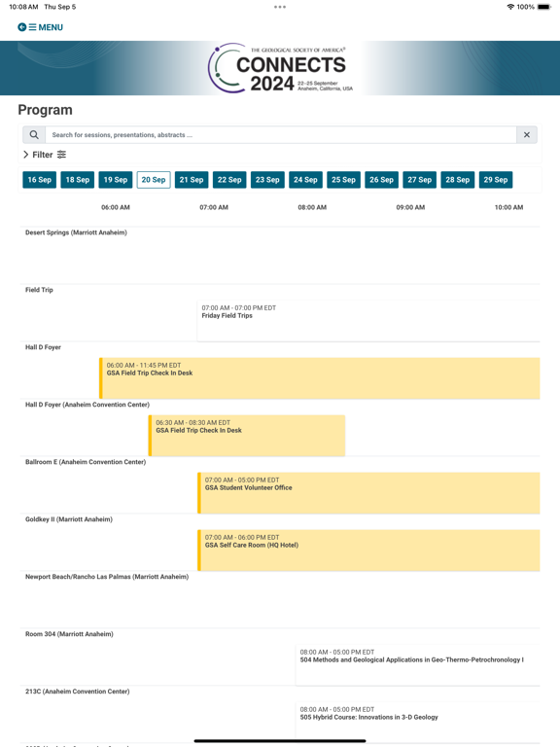Open 505 Hybrid Course Innovations in 3-D Geology
Screen dimensions: 560x747
pyautogui.click(x=418, y=723)
